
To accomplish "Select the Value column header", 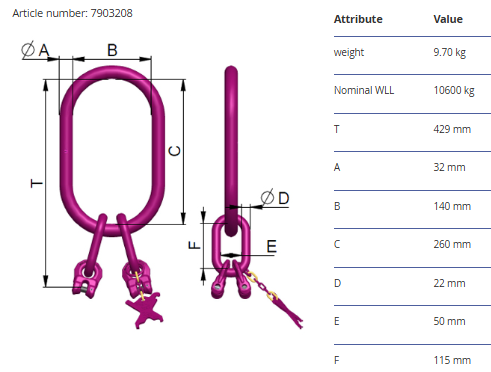I will pos(448,19).
